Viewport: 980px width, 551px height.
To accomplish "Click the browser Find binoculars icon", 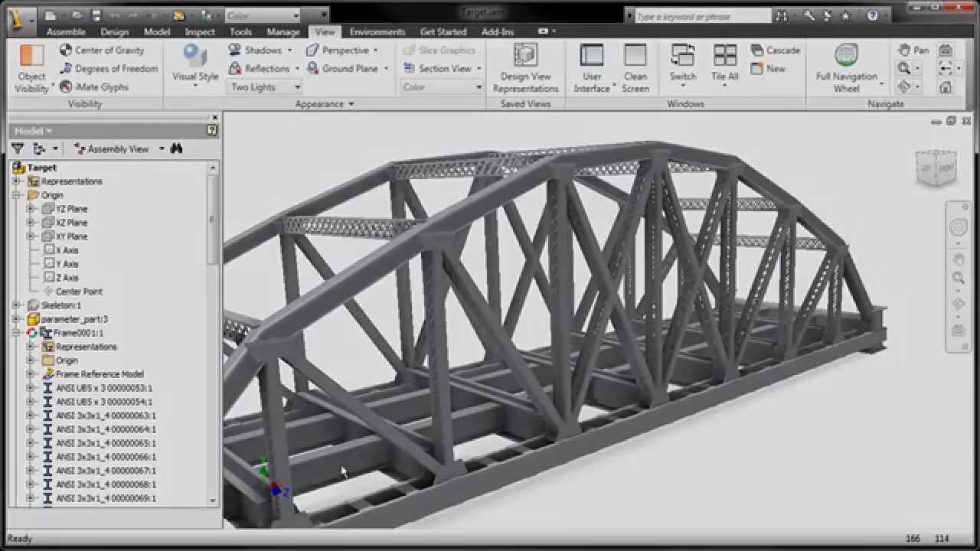I will pyautogui.click(x=177, y=148).
